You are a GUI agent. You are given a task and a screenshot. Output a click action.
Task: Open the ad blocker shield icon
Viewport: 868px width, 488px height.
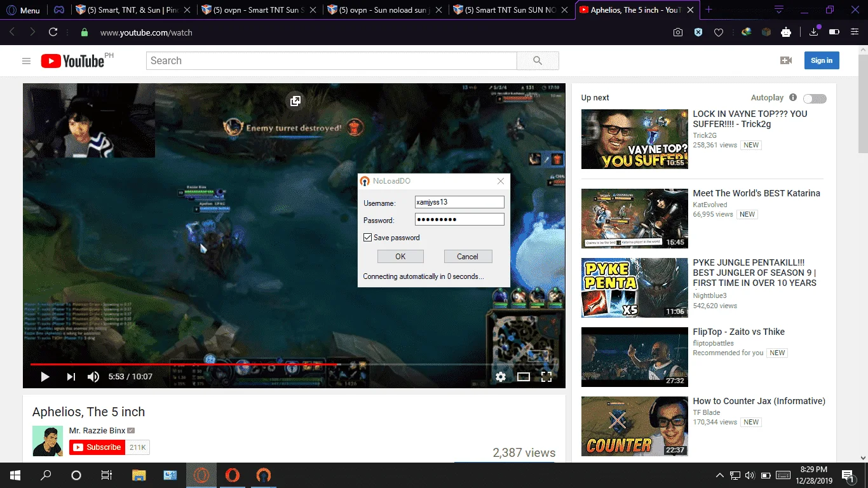(x=698, y=32)
